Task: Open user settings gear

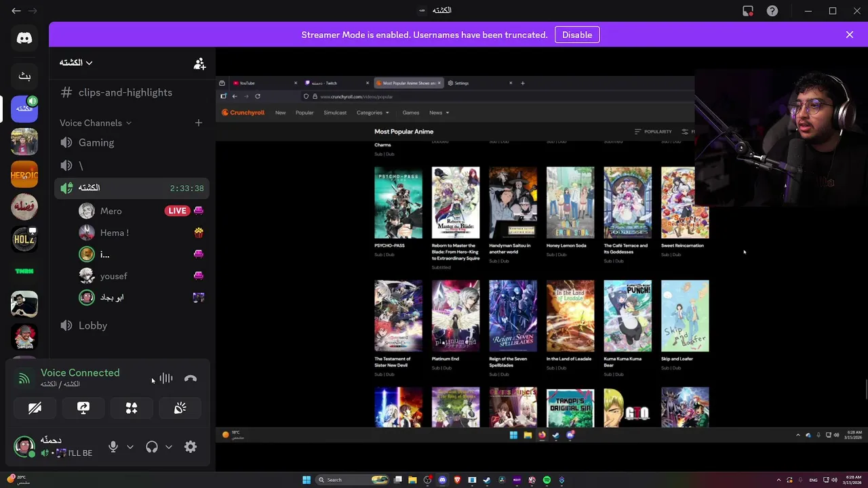Action: click(x=191, y=447)
